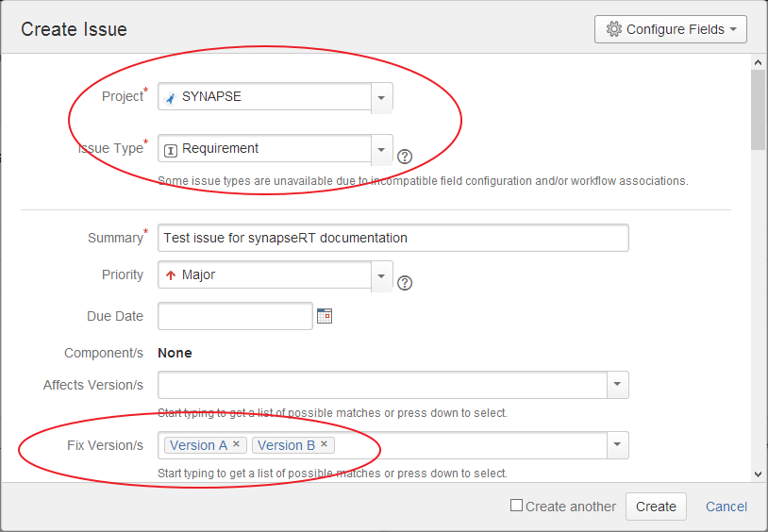Click help icon next to Priority field
This screenshot has height=532, width=768.
(x=406, y=283)
